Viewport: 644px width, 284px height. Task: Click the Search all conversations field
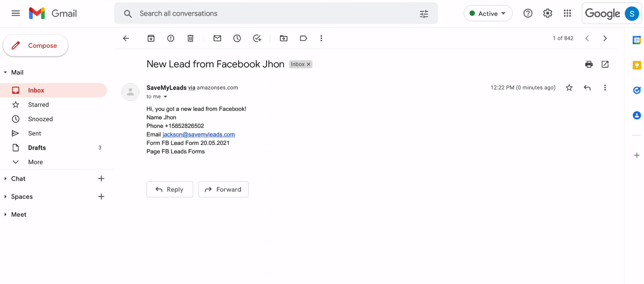[x=276, y=13]
